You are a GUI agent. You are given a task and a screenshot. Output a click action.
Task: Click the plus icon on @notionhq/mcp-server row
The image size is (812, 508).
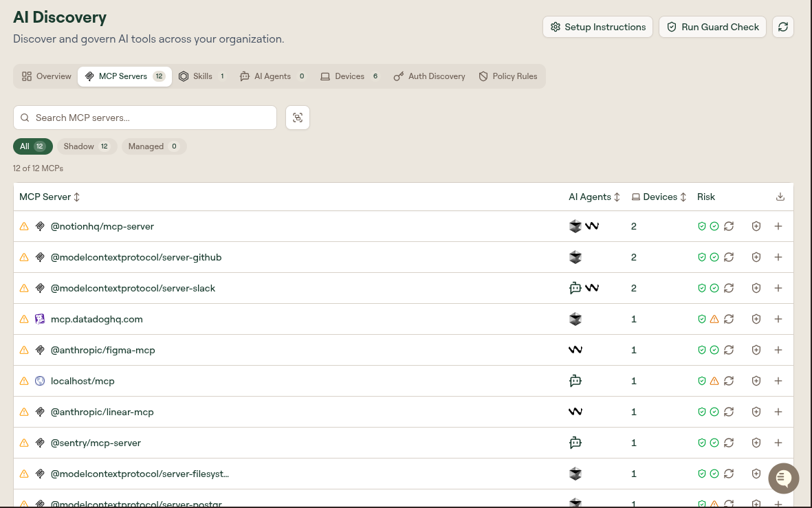[x=778, y=226]
